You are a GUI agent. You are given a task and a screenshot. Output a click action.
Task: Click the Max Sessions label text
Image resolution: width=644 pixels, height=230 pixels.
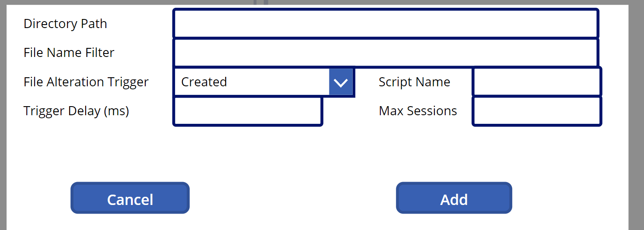(x=418, y=111)
